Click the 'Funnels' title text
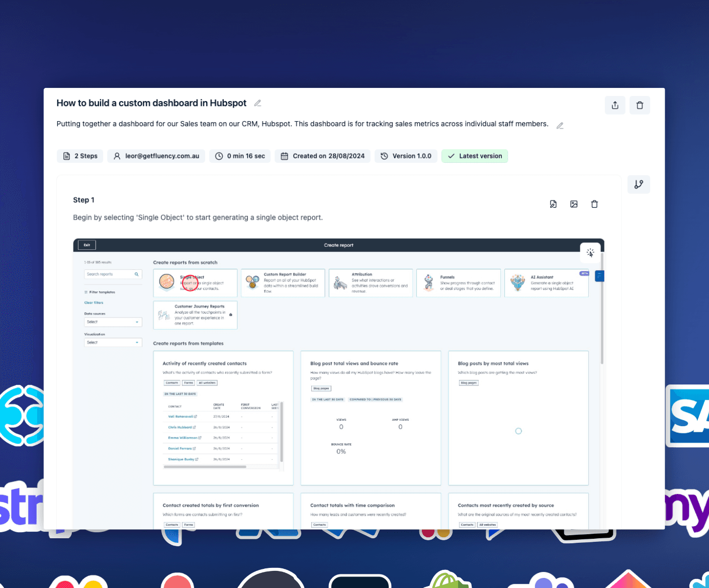This screenshot has height=588, width=709. 447,277
